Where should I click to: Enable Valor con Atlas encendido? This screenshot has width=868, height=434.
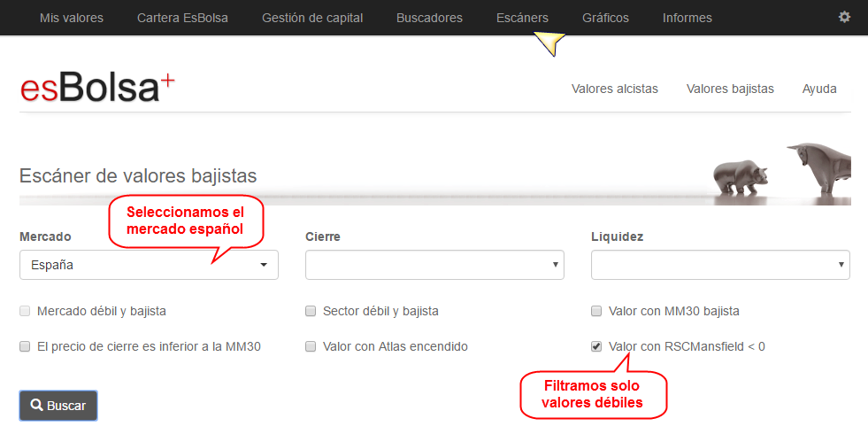point(311,347)
